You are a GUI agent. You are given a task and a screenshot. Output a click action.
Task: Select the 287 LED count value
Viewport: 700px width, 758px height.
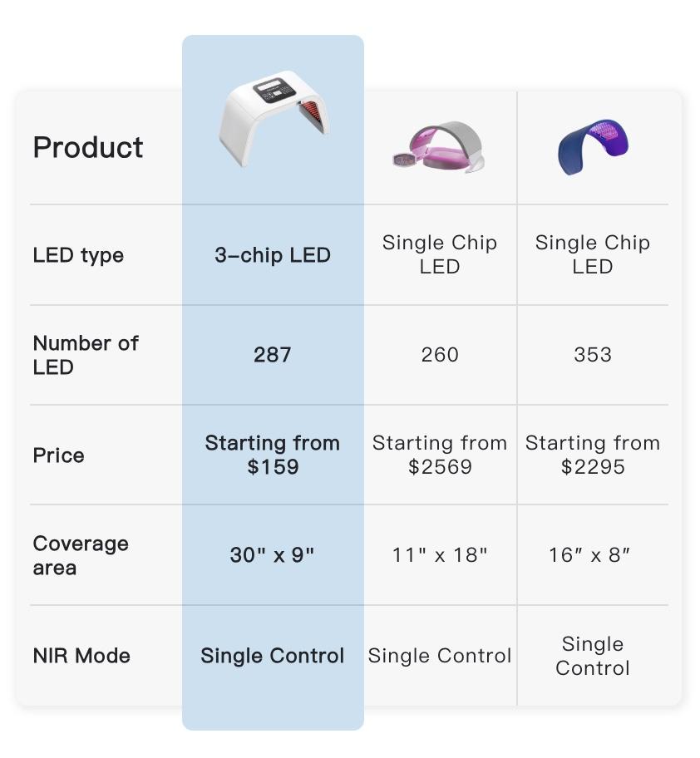273,355
